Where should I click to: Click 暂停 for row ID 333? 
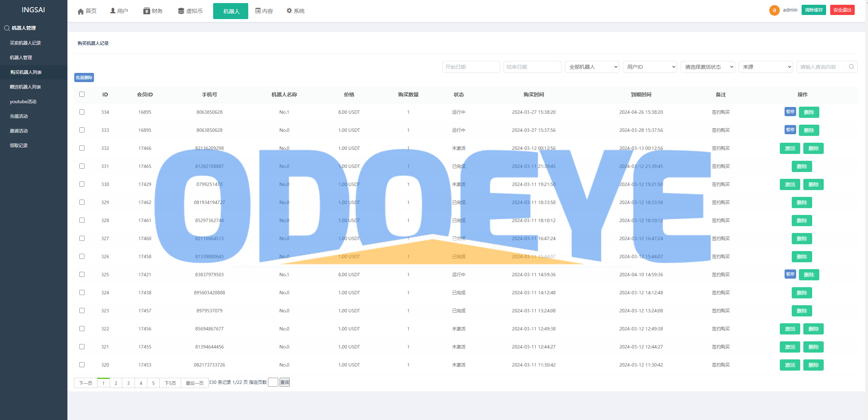[x=790, y=130]
